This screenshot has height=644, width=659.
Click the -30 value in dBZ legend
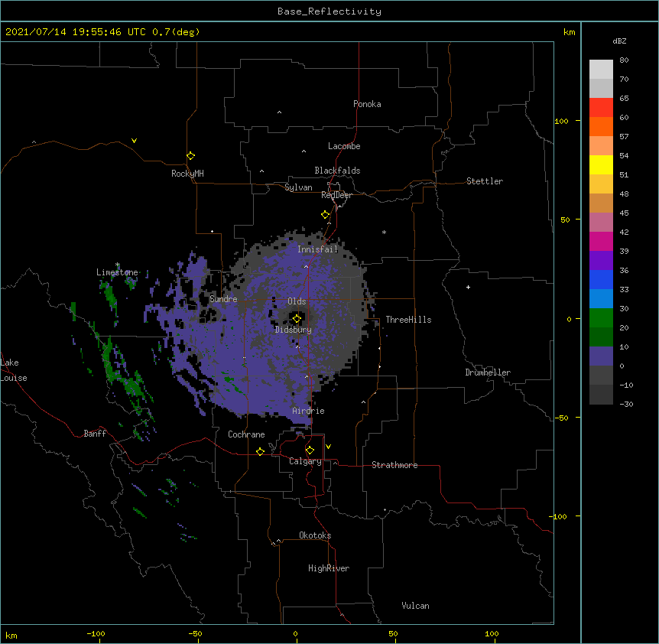(626, 404)
